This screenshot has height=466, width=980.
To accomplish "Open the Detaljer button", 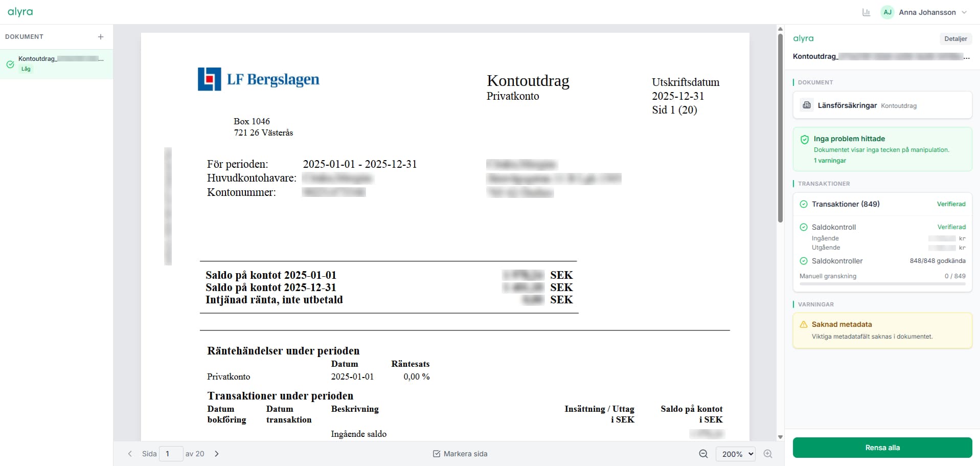I will 955,38.
